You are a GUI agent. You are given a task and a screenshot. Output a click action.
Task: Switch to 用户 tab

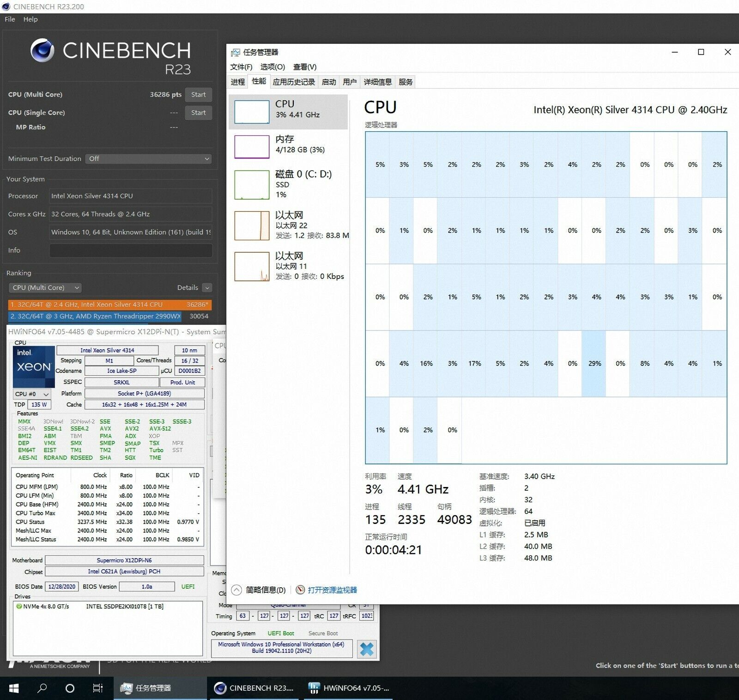[350, 82]
